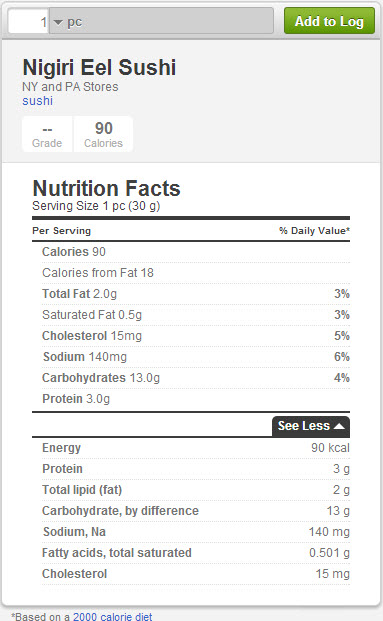Screen dimensions: 383x621
Task: Open the sushi category link
Action: (x=37, y=101)
